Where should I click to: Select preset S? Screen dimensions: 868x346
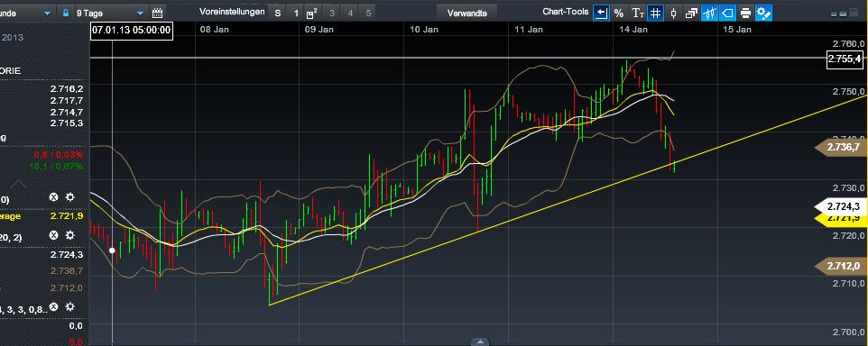277,13
